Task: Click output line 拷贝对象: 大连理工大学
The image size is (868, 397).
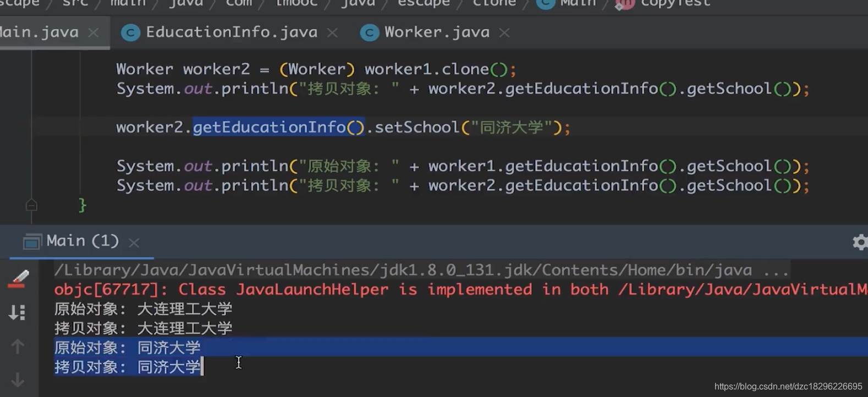Action: coord(143,328)
